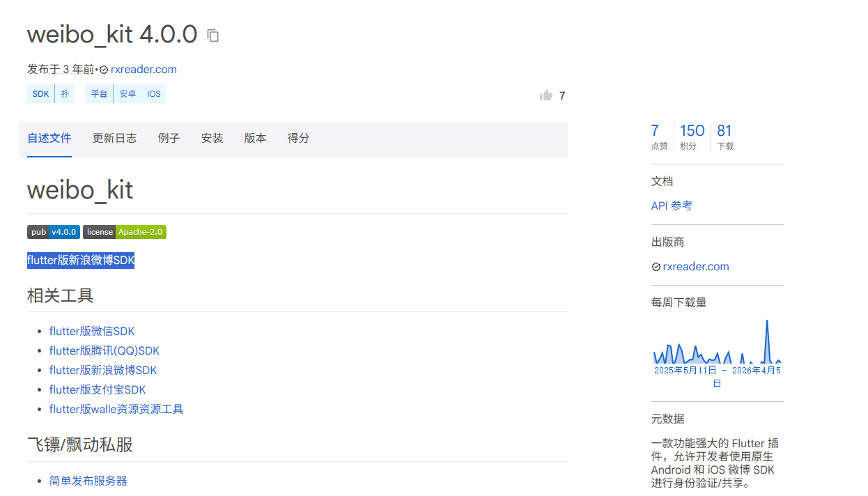This screenshot has height=496, width=868.
Task: Select the IOS platform tag
Action: coord(153,93)
